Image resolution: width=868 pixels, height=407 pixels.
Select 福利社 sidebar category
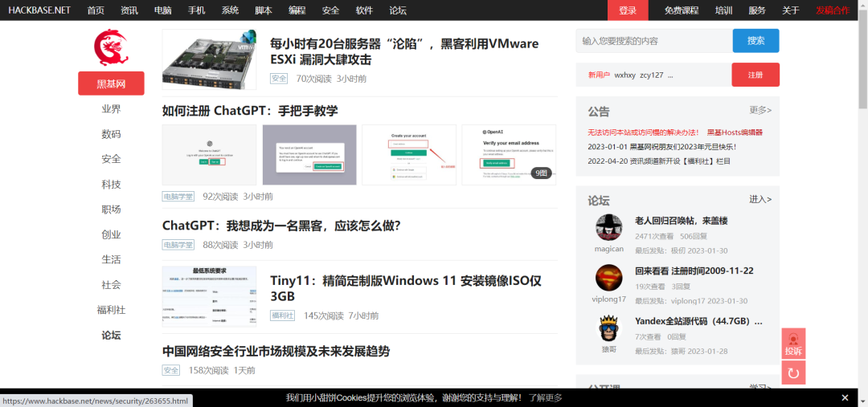point(111,310)
